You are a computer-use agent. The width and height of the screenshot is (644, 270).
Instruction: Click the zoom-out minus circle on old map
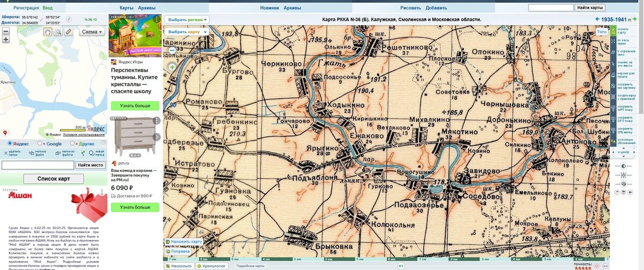[x=172, y=50]
